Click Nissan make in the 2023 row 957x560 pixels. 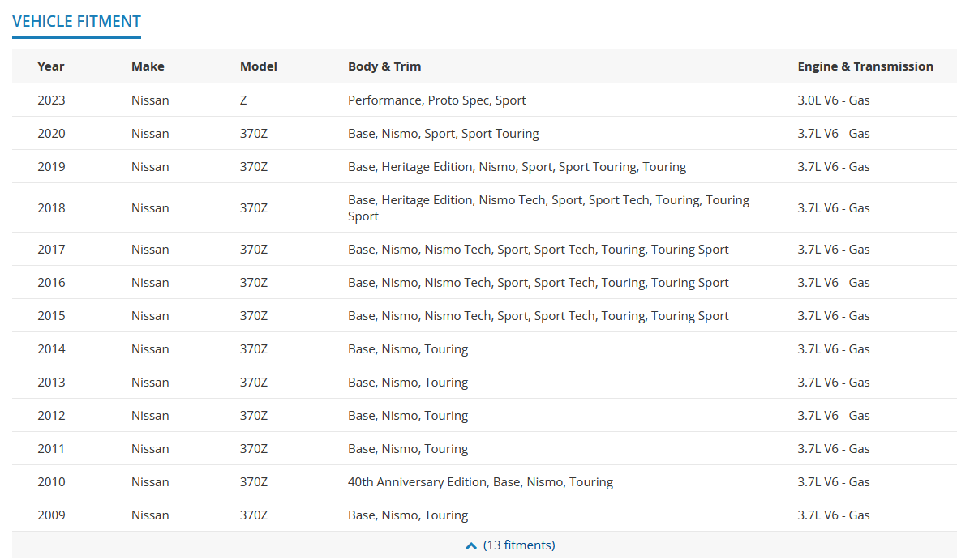click(150, 100)
